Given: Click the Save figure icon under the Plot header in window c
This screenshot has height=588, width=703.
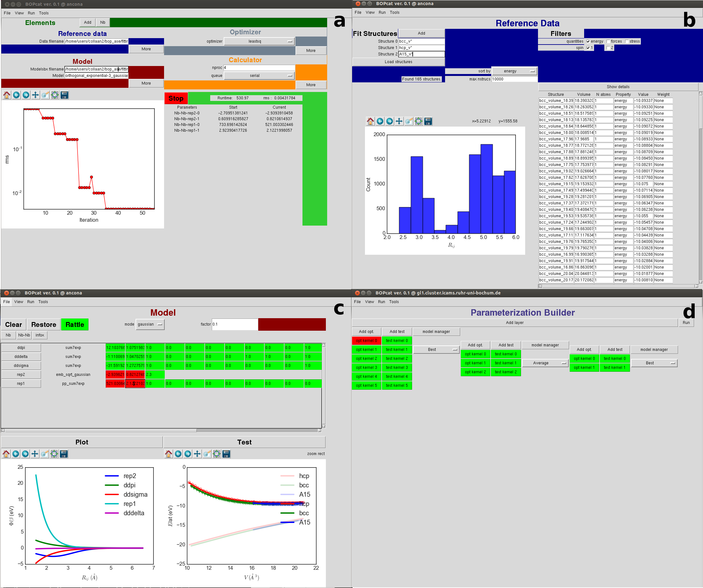Looking at the screenshot, I should coord(64,454).
